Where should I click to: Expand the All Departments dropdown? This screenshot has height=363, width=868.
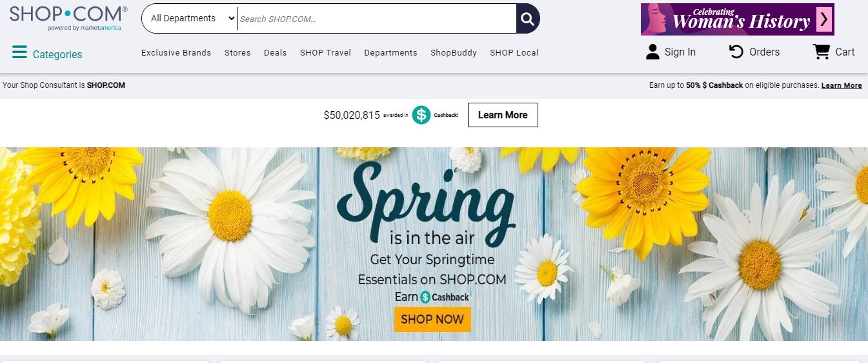click(x=192, y=19)
